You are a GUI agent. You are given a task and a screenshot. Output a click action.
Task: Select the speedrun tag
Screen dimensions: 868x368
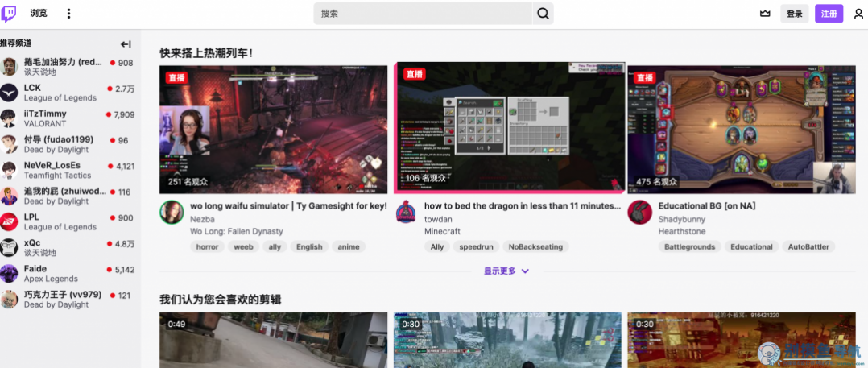(x=477, y=246)
